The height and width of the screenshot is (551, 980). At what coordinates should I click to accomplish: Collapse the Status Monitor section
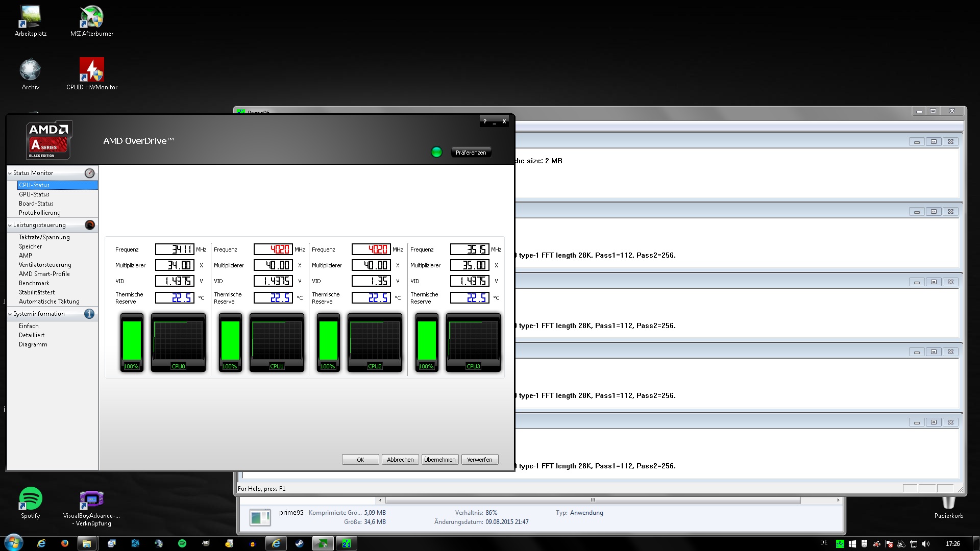pyautogui.click(x=10, y=173)
